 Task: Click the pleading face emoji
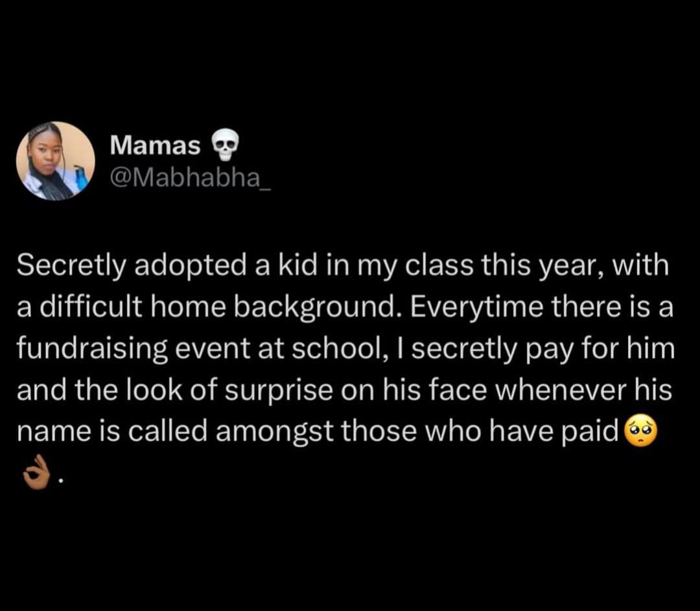click(x=642, y=431)
